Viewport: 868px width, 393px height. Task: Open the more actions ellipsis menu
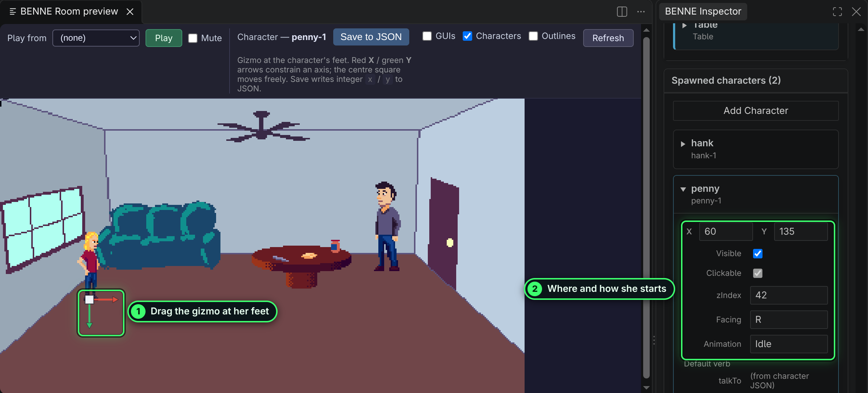pos(641,12)
